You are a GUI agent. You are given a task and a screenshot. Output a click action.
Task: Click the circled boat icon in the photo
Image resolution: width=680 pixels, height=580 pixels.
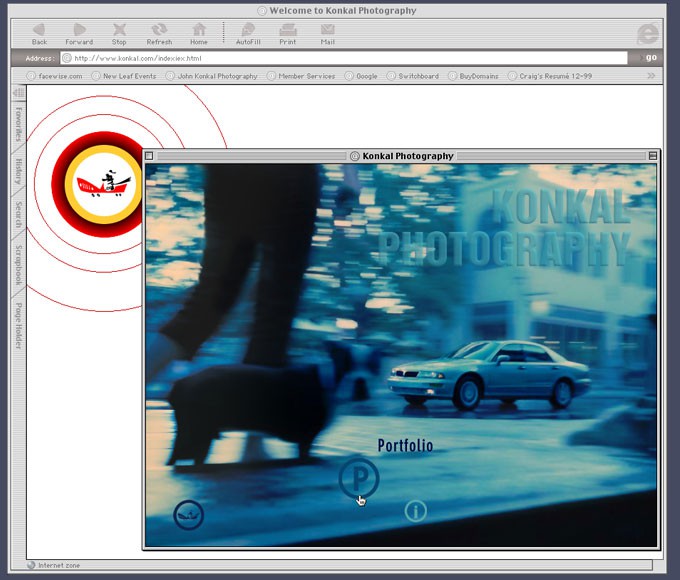click(189, 515)
